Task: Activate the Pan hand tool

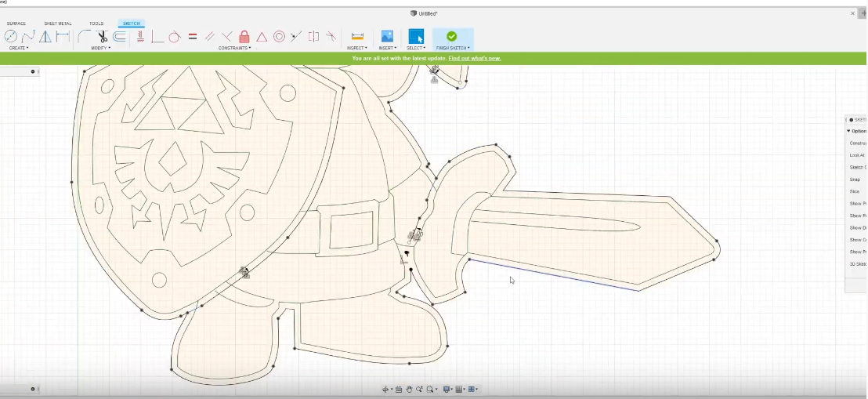Action: point(409,390)
